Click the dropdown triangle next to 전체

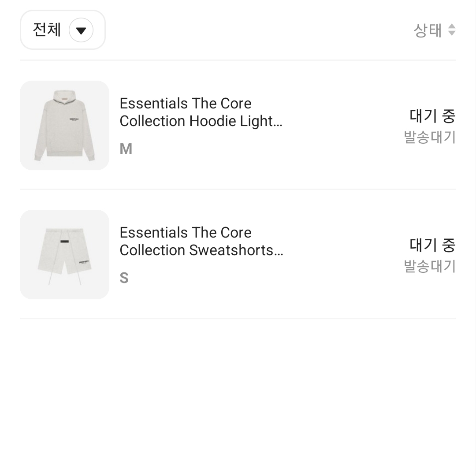[81, 30]
